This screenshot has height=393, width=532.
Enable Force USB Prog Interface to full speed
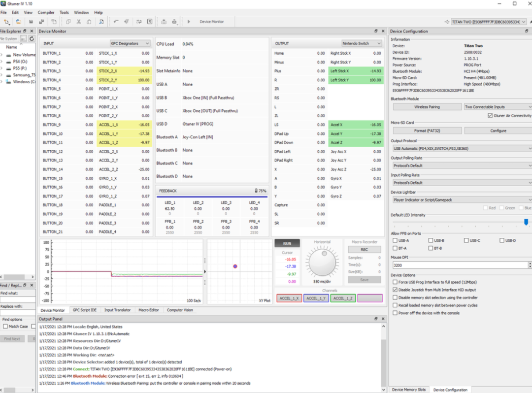(x=395, y=282)
